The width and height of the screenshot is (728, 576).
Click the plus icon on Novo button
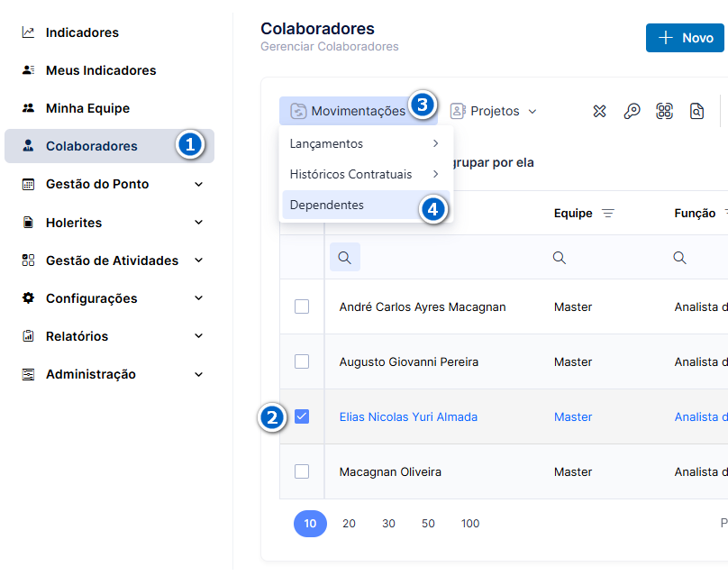pyautogui.click(x=666, y=38)
